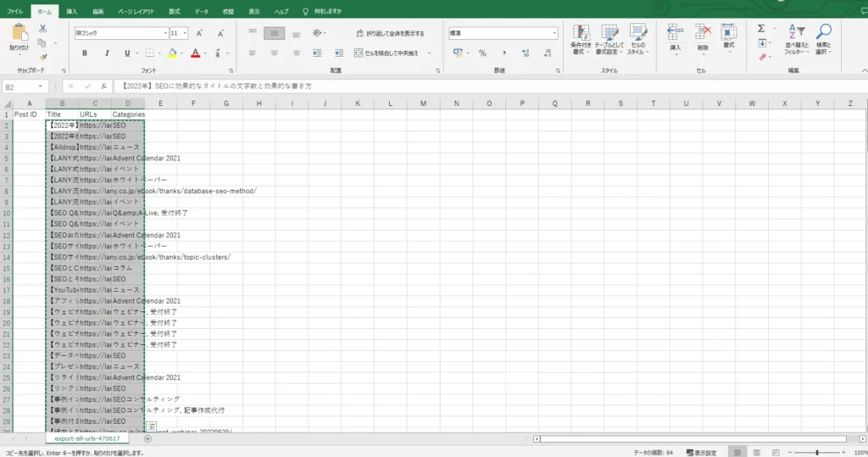Align text right in the cell
The width and height of the screenshot is (868, 457).
click(296, 53)
